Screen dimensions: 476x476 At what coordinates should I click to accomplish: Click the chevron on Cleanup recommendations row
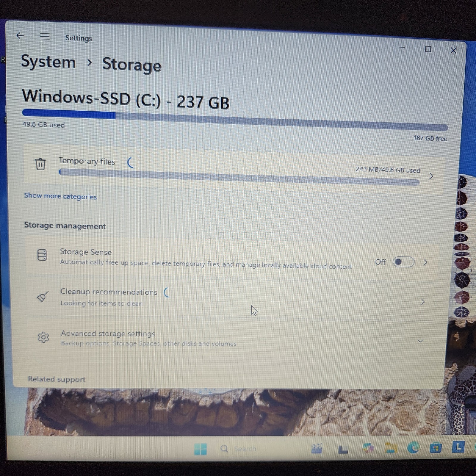coord(423,302)
